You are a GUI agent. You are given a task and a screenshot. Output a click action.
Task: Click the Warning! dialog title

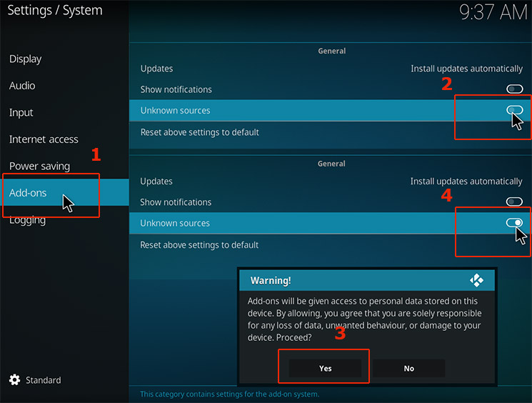[x=271, y=280]
